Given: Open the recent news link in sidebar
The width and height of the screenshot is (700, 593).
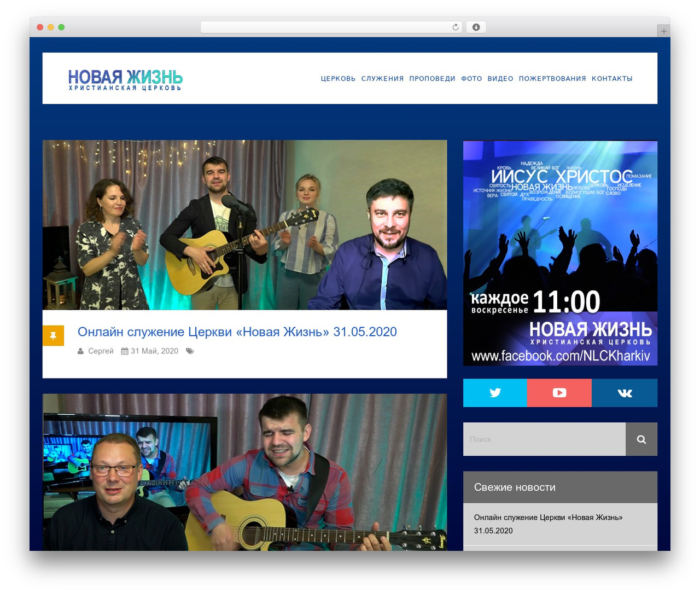Looking at the screenshot, I should tap(548, 524).
